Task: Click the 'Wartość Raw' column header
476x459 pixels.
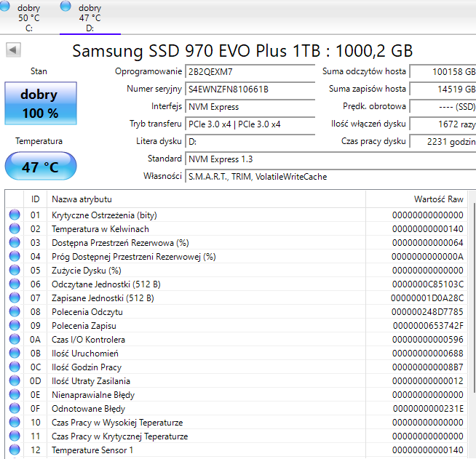Action: pyautogui.click(x=438, y=199)
